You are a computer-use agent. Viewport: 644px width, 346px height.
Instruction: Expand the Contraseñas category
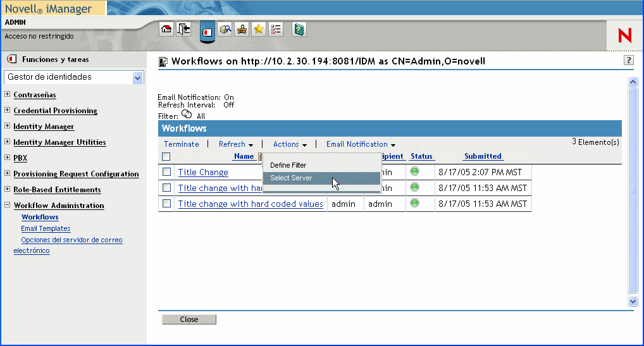tap(8, 94)
